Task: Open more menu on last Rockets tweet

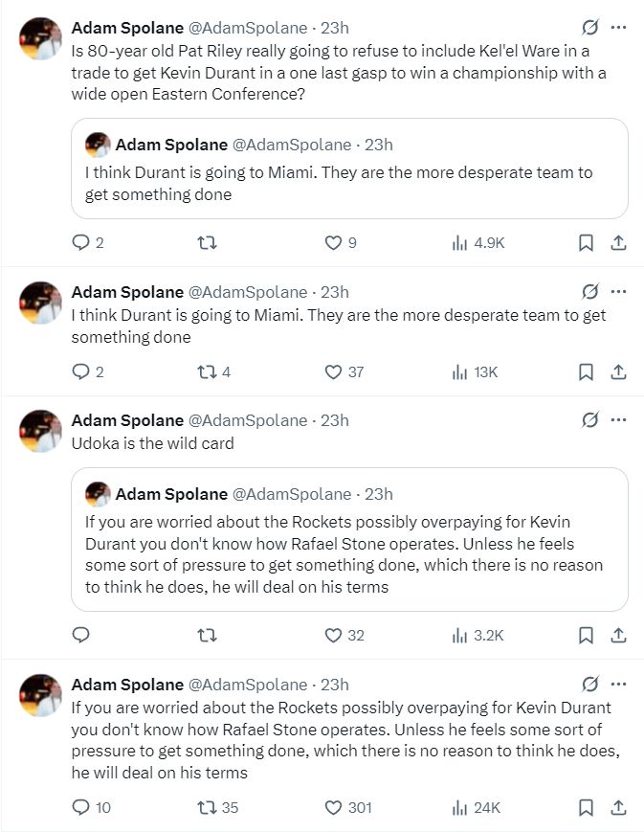Action: (x=619, y=685)
